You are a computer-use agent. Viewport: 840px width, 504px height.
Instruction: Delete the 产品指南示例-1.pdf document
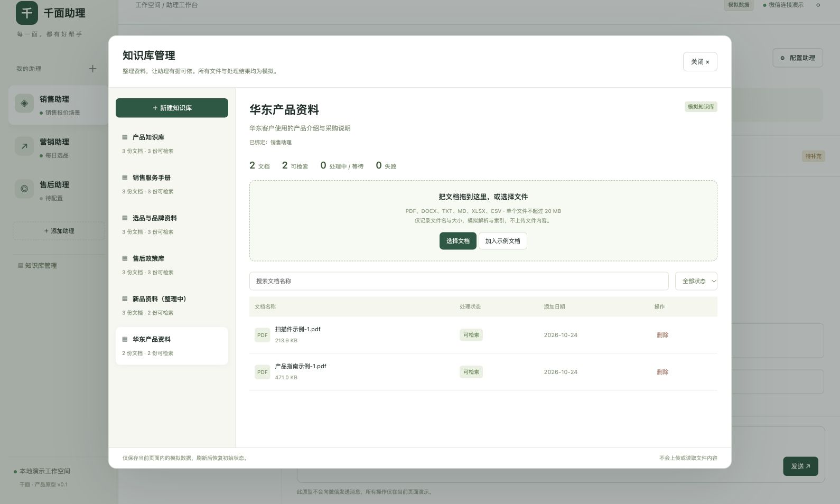pos(662,372)
